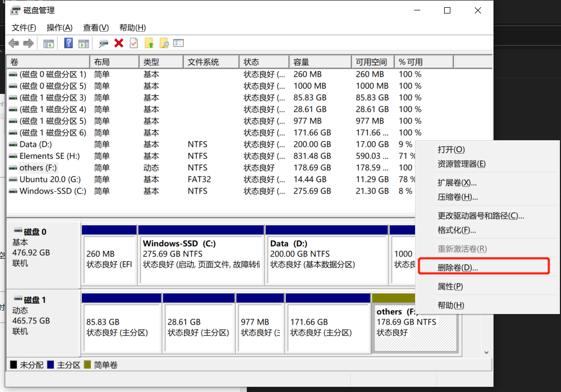
Task: Click the FAT32 cell in Ubuntu row
Action: tap(199, 180)
